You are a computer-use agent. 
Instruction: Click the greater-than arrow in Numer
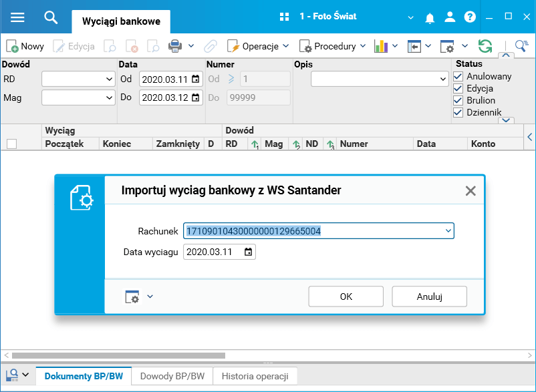click(231, 79)
